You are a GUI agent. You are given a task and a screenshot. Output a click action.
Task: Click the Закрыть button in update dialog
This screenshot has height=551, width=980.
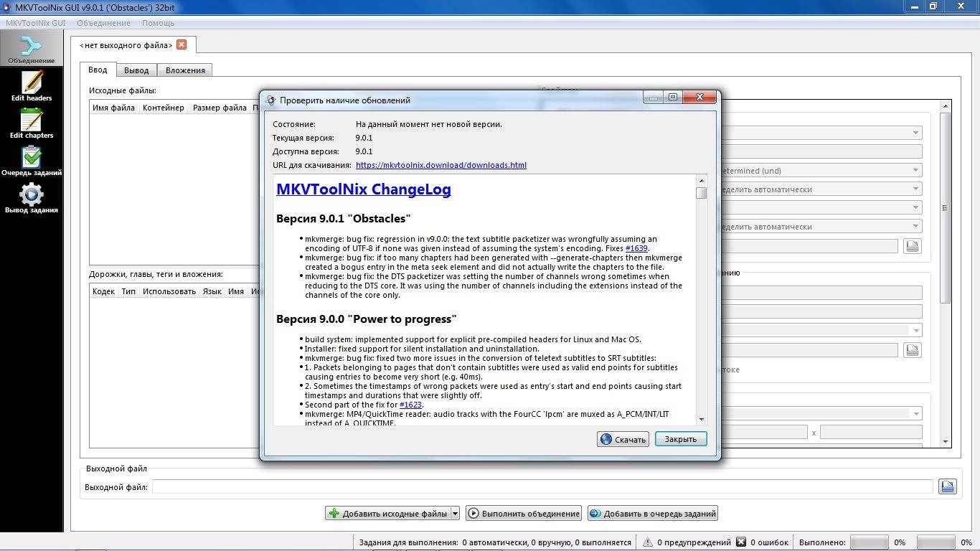click(x=681, y=439)
